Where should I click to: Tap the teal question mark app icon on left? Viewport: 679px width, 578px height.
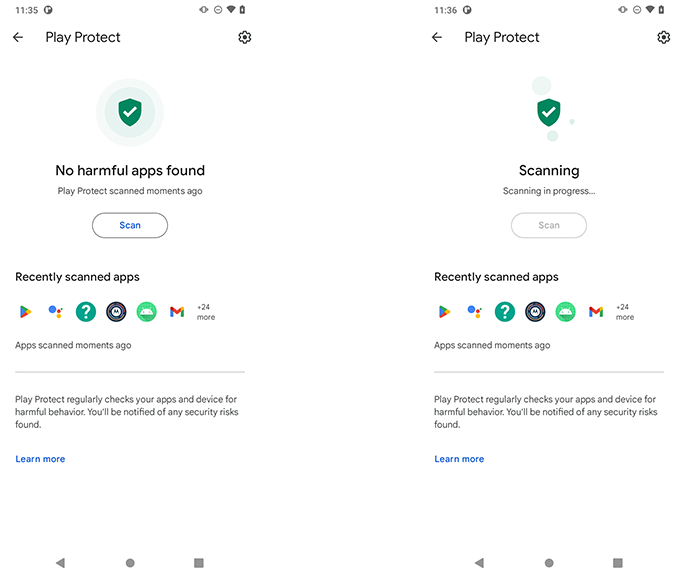pos(86,311)
